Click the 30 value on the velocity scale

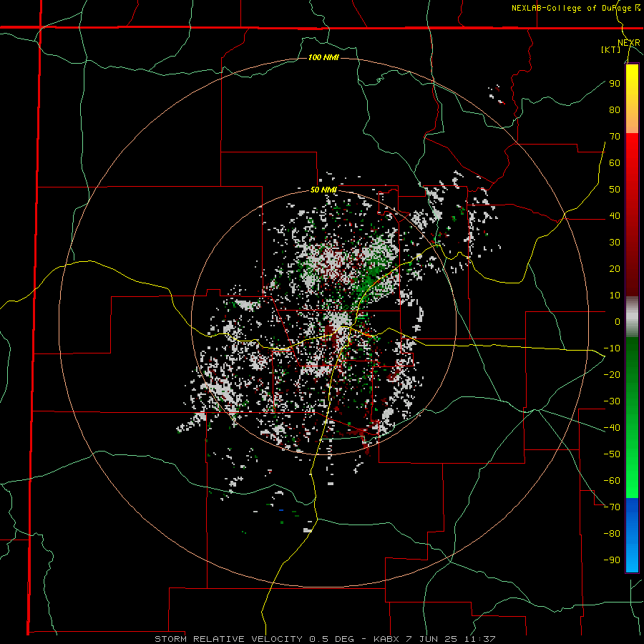(x=615, y=243)
